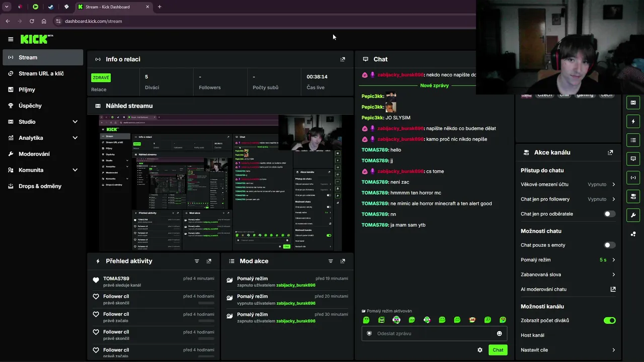Open Věkové omezení účtu options
This screenshot has height=362, width=644.
[x=568, y=185]
